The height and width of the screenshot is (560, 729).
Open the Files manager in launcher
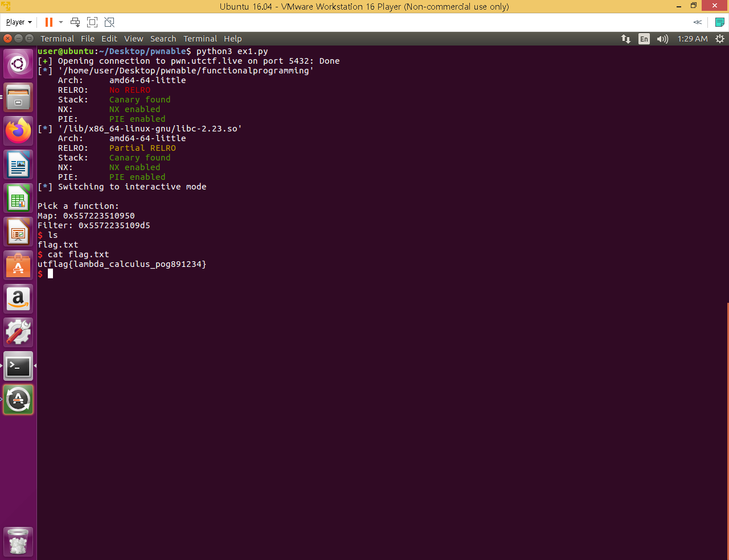tap(18, 97)
